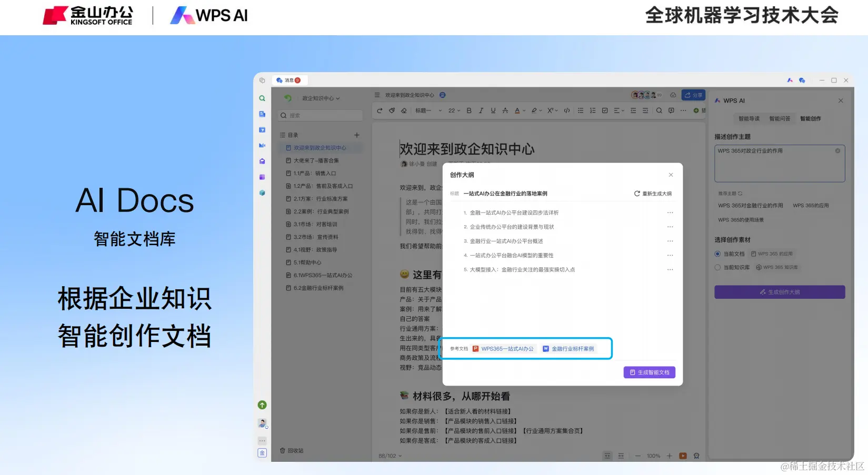868x475 pixels.
Task: Apply numbered list
Action: pyautogui.click(x=593, y=110)
